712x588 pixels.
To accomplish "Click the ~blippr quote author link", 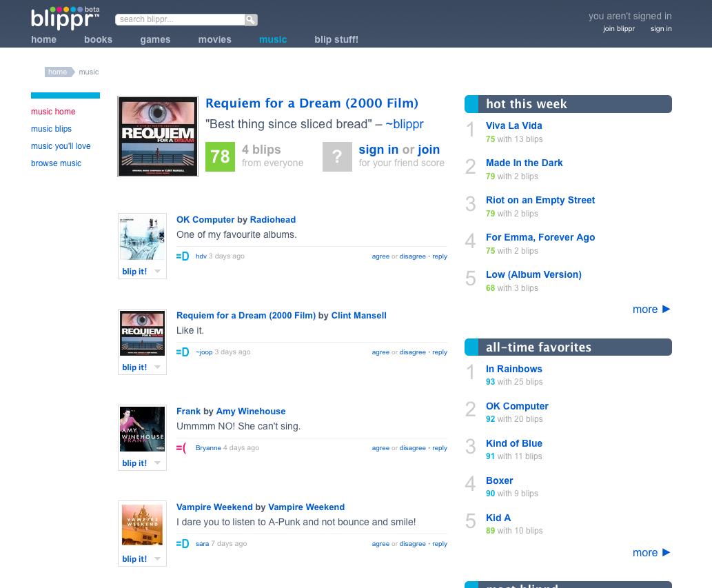I will point(404,124).
